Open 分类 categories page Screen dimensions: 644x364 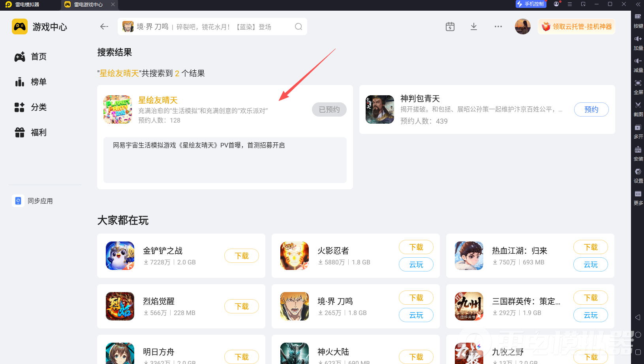point(31,107)
